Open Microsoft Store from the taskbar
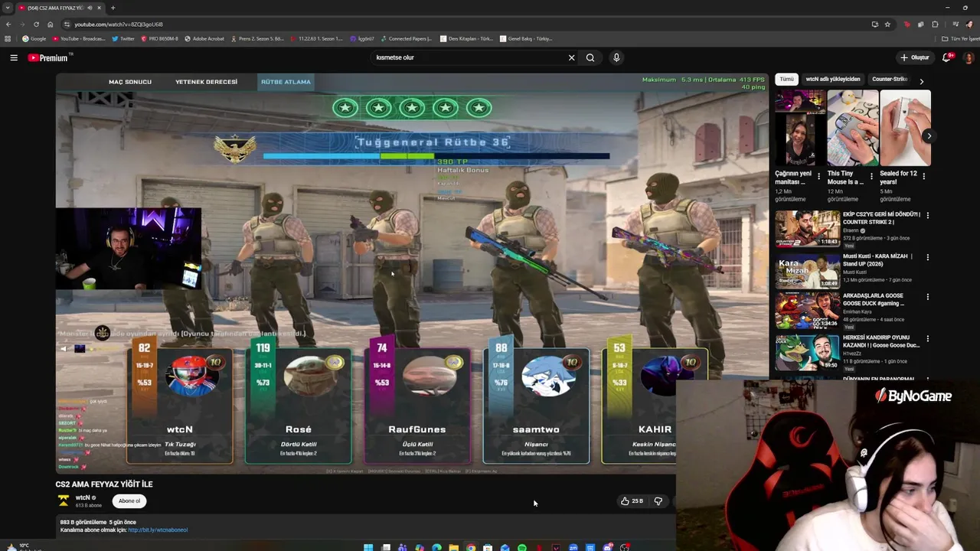 (x=488, y=547)
